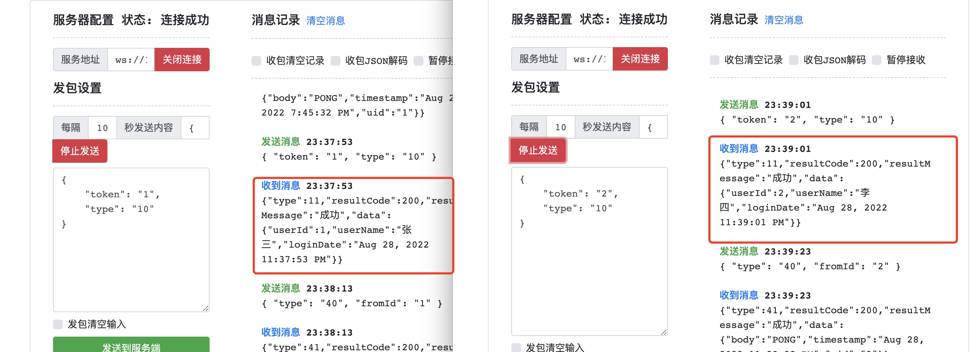The width and height of the screenshot is (980, 352).
Task: Click 服务器配置 状态: 连接成功 heading in right panel
Action: (589, 20)
